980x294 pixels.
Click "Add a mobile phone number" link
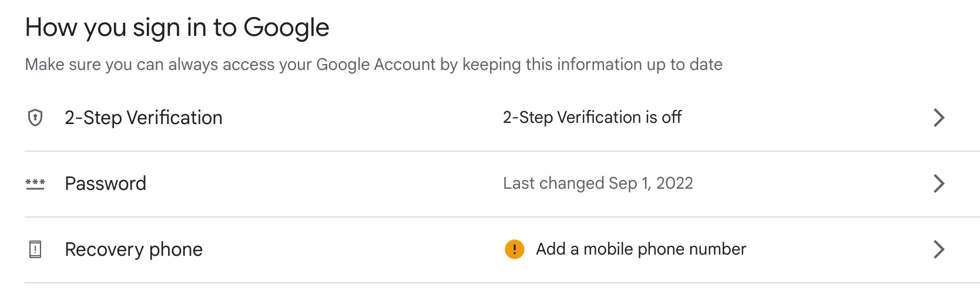pos(640,249)
